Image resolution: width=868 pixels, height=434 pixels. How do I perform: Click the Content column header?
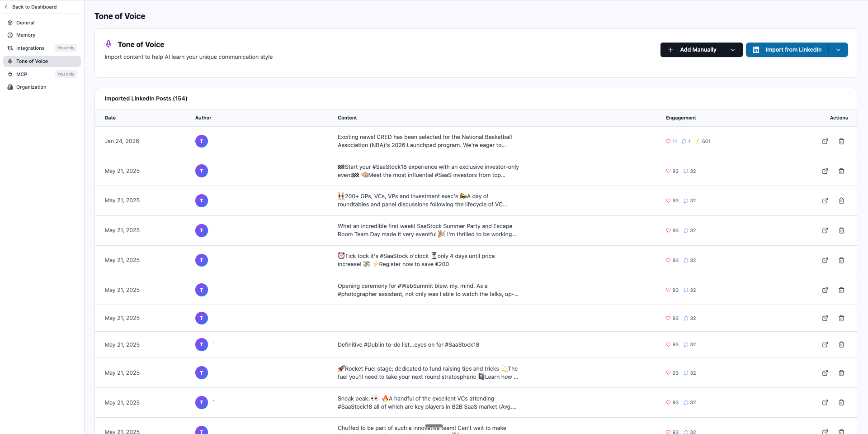pyautogui.click(x=347, y=118)
